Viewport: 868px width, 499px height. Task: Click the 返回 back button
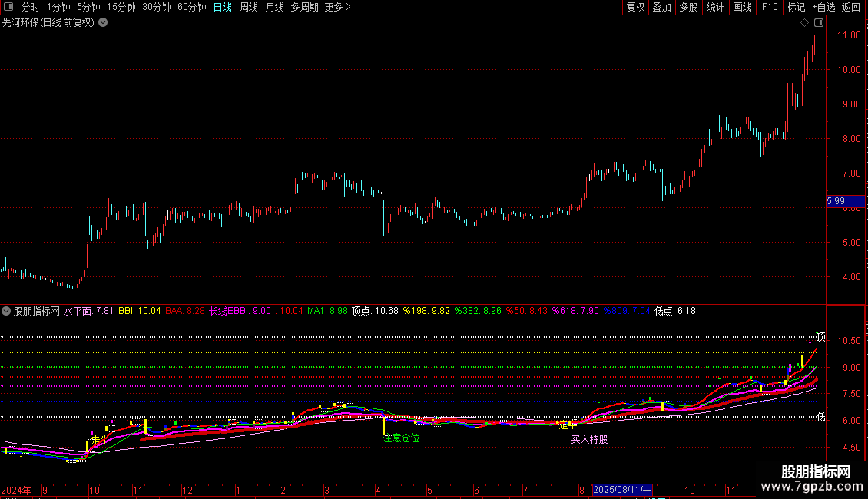(x=851, y=7)
